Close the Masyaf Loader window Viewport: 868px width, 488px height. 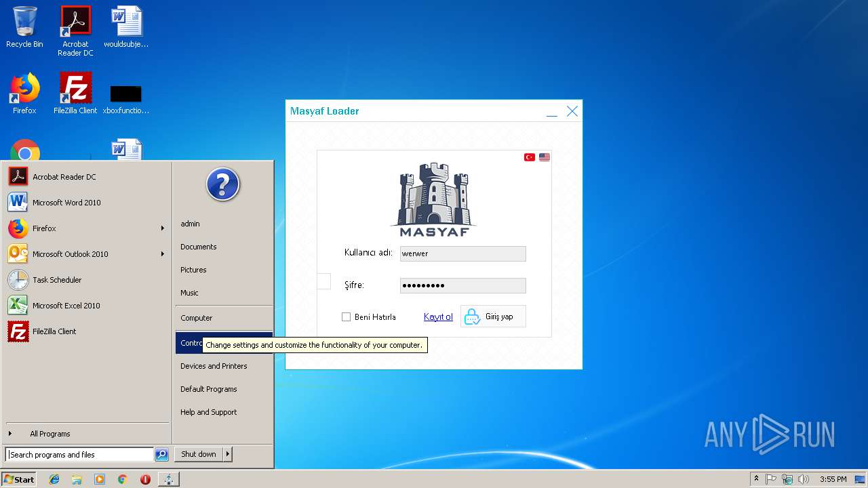point(572,111)
